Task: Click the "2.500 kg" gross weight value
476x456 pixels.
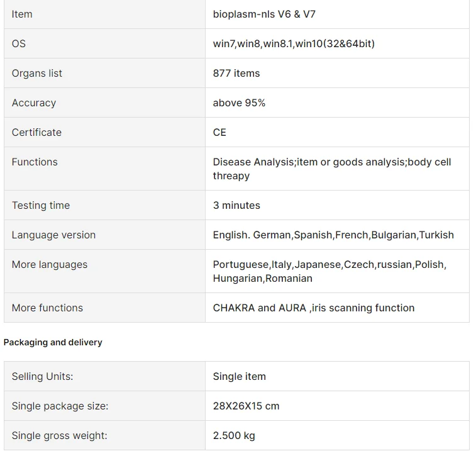Action: pyautogui.click(x=234, y=435)
